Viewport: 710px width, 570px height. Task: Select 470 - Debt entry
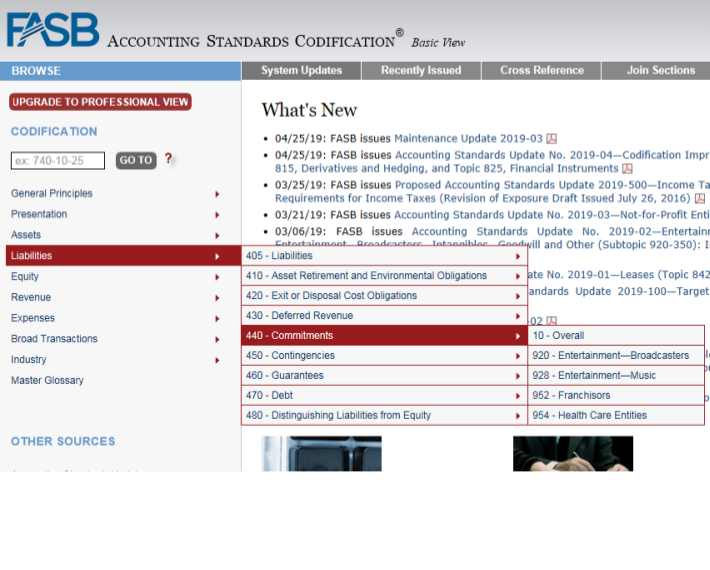(384, 395)
